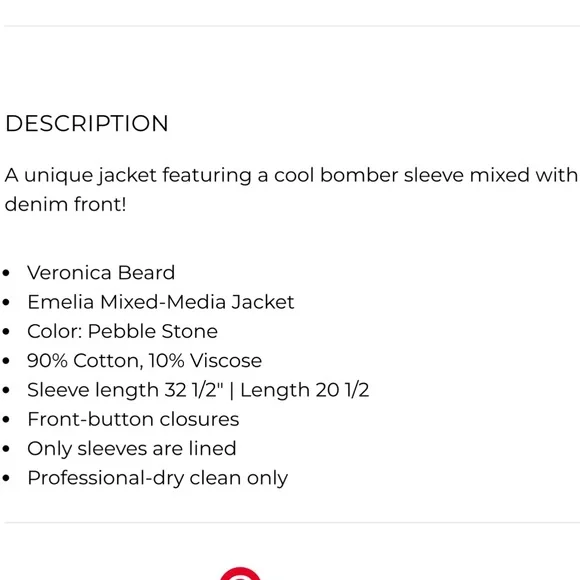Click the word 'Jacket' in the product name
Screen dimensions: 580x580
263,302
